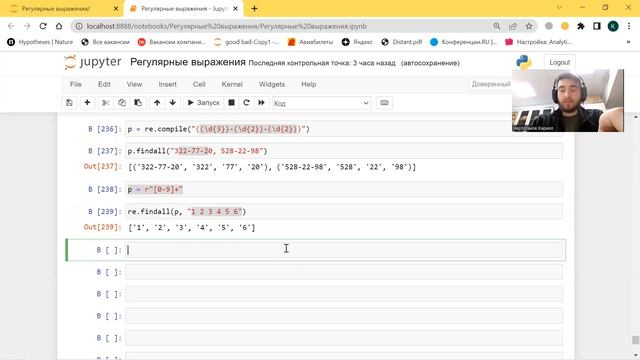
Task: Open the Вакансии компании bookmark
Action: tap(172, 42)
